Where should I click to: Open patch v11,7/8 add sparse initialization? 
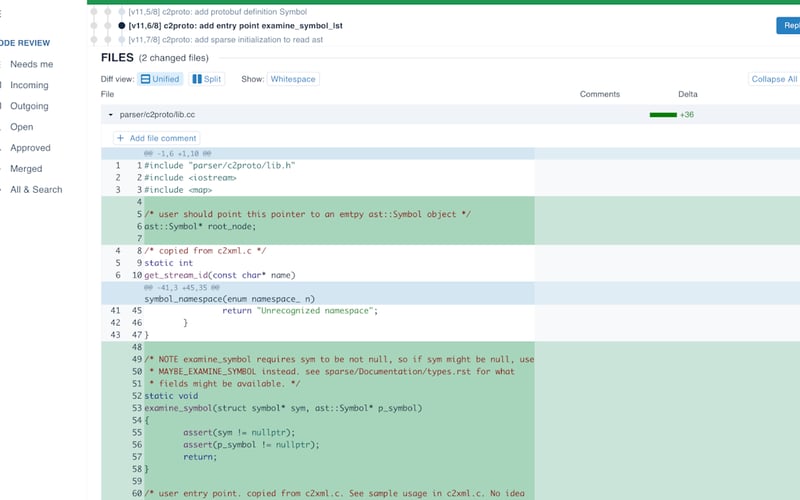pyautogui.click(x=226, y=40)
